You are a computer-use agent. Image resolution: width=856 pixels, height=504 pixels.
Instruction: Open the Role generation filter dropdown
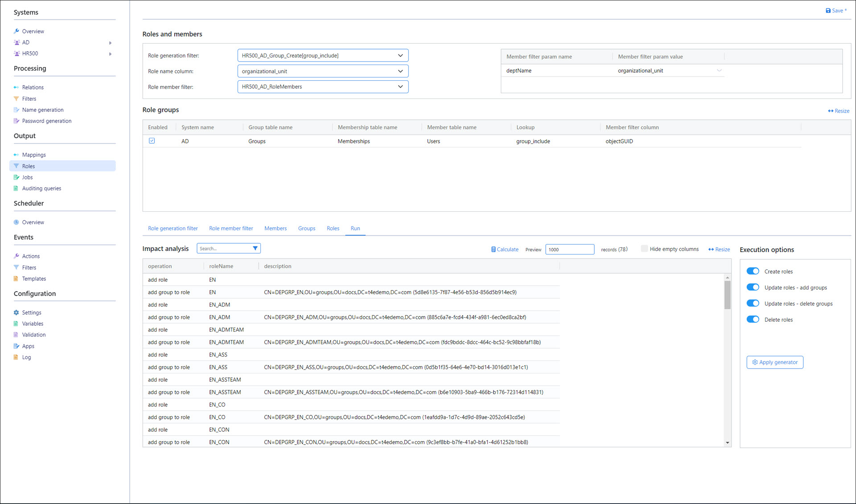point(400,56)
